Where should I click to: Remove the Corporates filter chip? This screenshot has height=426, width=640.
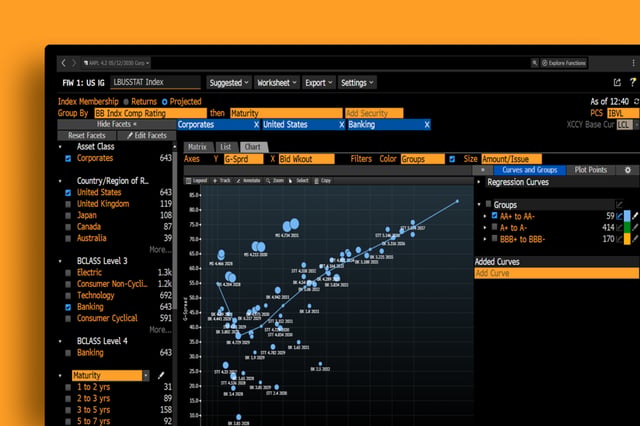tap(256, 125)
